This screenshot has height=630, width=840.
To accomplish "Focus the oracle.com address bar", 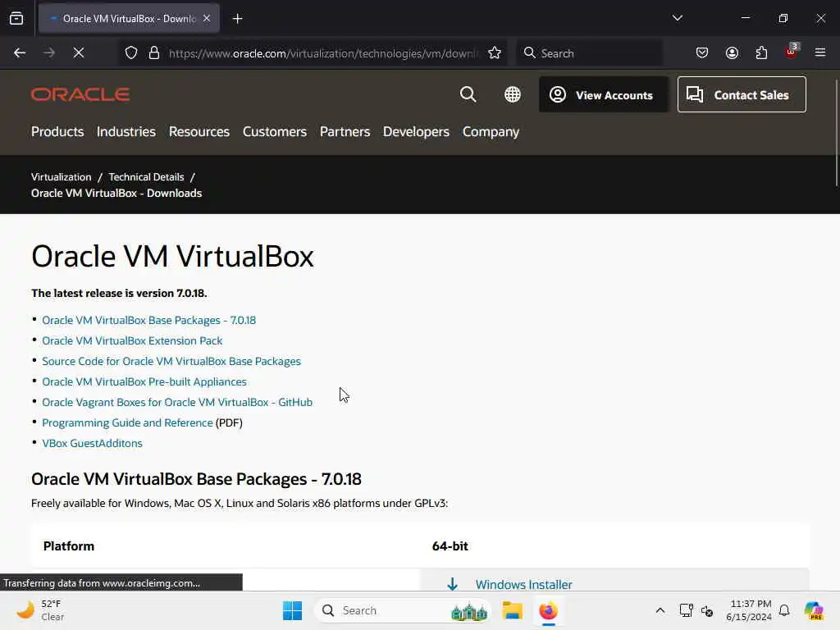I will [x=322, y=53].
